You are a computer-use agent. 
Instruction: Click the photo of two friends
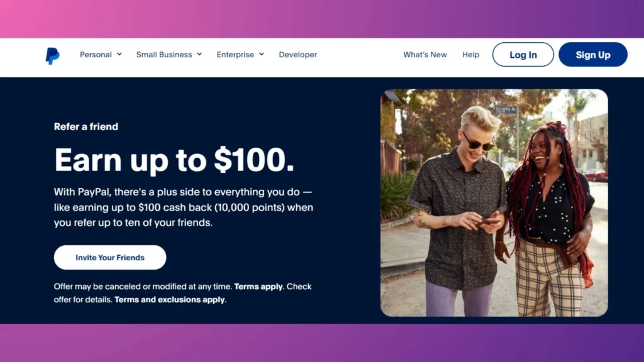494,203
